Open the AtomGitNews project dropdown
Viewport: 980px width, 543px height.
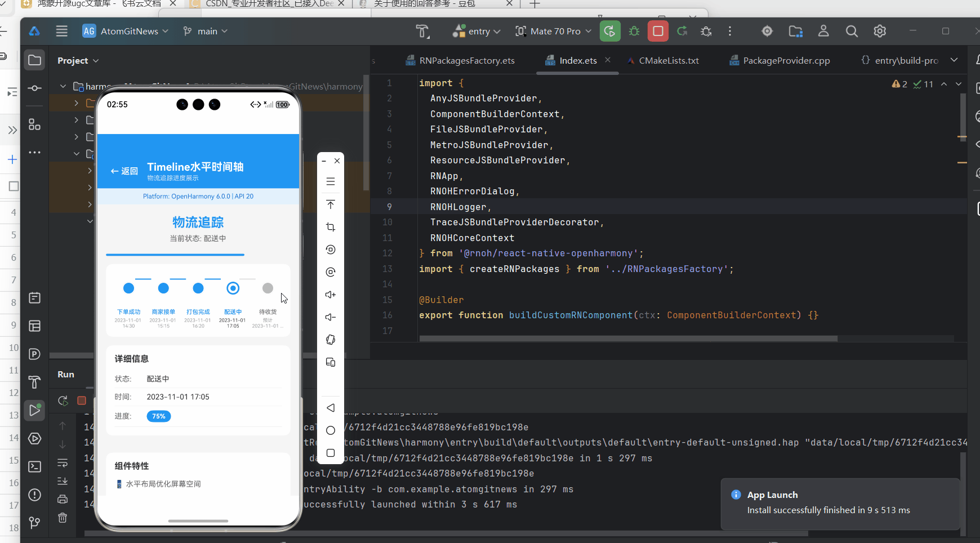(125, 31)
